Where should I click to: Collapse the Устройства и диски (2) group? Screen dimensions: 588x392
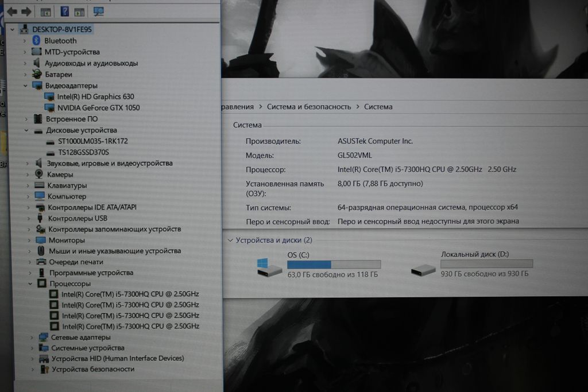(230, 240)
